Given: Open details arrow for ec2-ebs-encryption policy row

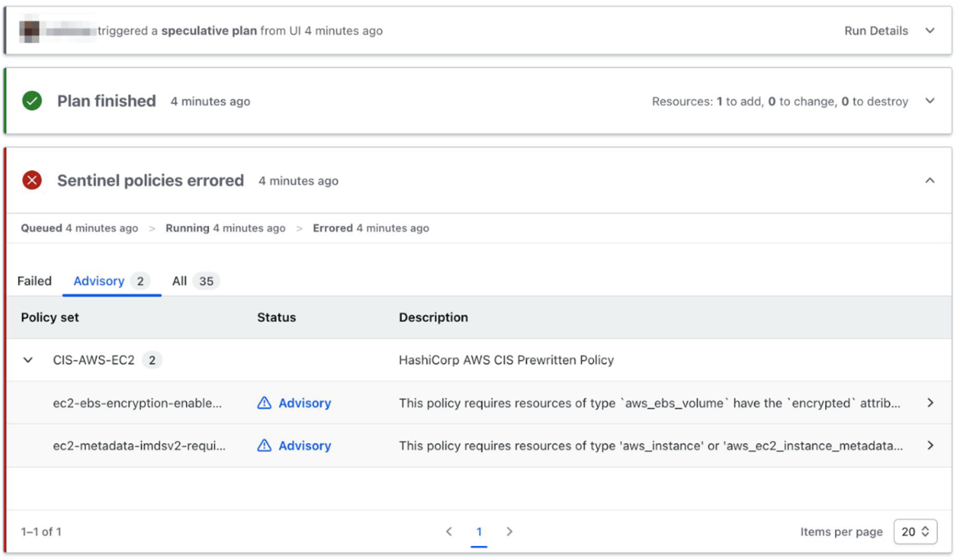Looking at the screenshot, I should point(930,403).
